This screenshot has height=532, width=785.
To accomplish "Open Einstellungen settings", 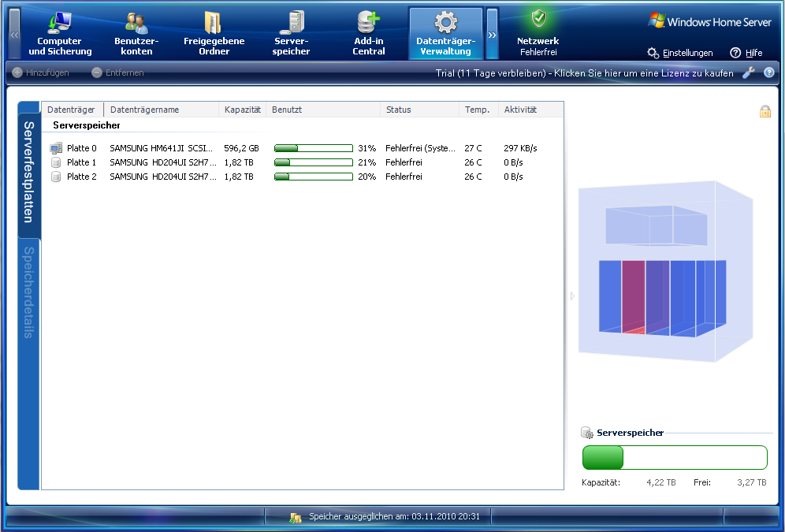I will 680,53.
